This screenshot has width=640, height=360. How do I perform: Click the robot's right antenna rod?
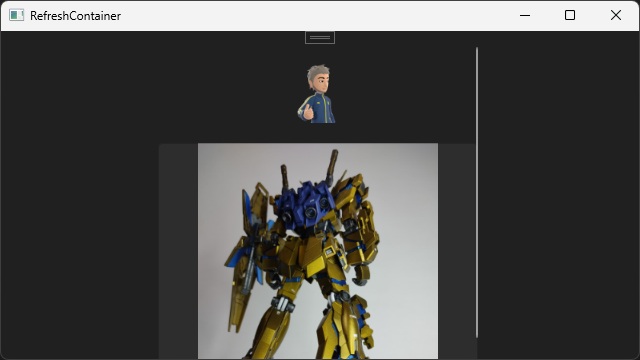tap(331, 166)
